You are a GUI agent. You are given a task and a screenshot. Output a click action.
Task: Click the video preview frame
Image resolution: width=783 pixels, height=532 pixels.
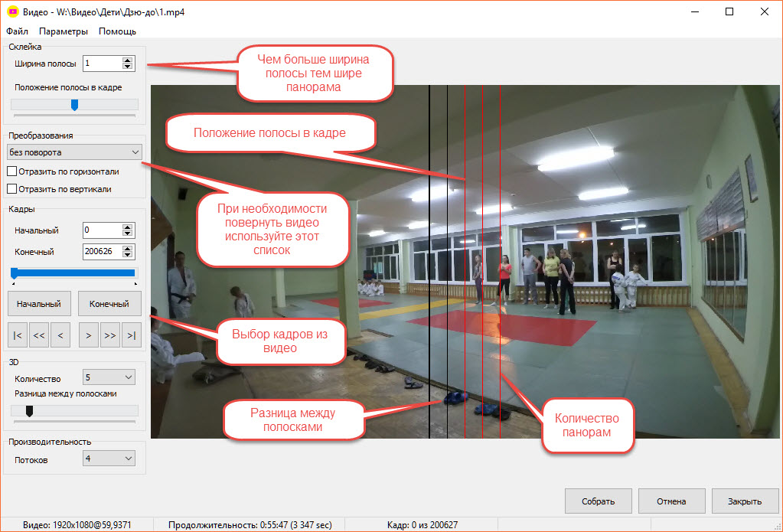pos(465,262)
